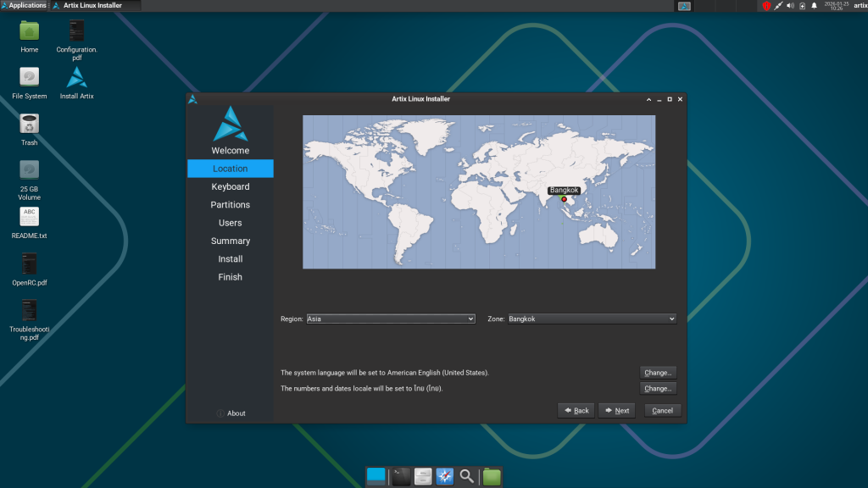Open Install Artix desktop shortcut

click(76, 79)
